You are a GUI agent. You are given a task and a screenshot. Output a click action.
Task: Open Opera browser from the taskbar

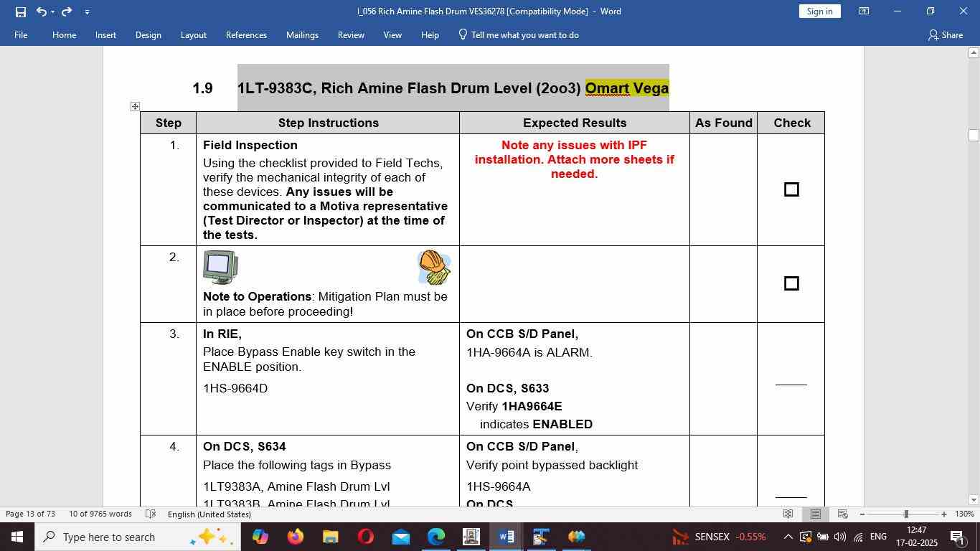click(x=366, y=537)
